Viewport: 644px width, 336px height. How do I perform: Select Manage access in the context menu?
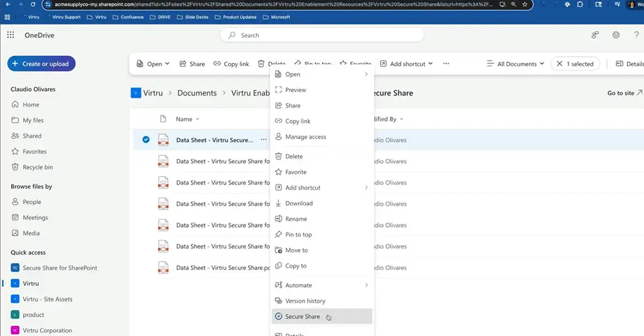point(305,137)
